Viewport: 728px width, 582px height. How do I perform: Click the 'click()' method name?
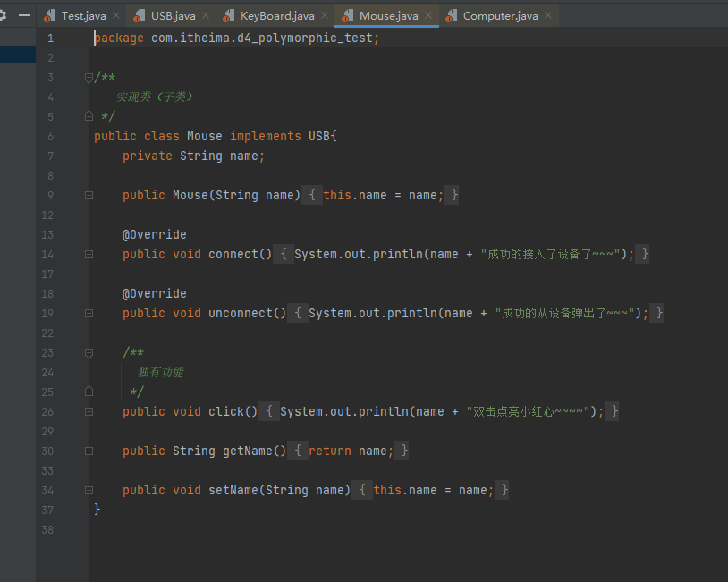point(233,411)
